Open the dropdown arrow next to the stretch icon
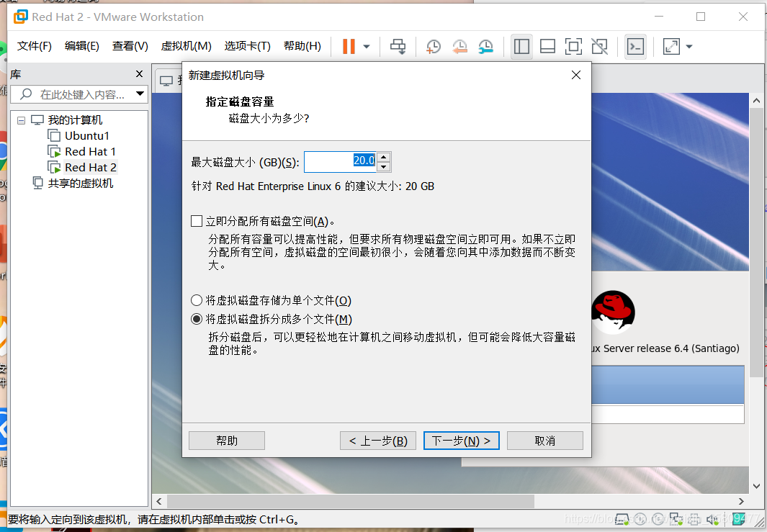The height and width of the screenshot is (532, 767). click(688, 47)
